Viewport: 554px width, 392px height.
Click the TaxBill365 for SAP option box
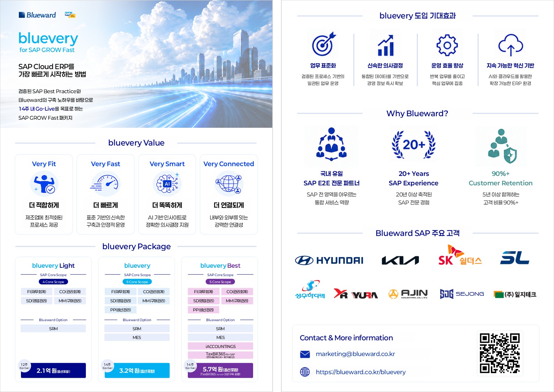pyautogui.click(x=220, y=355)
